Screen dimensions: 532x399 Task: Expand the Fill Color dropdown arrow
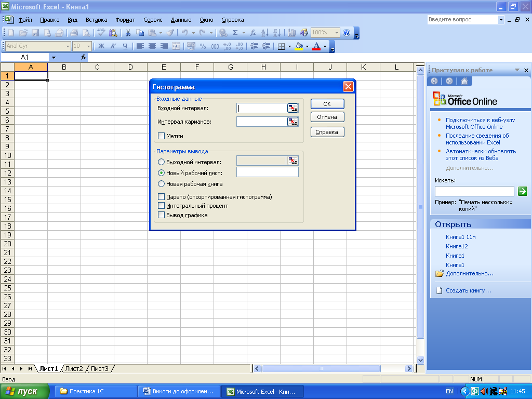tap(307, 46)
